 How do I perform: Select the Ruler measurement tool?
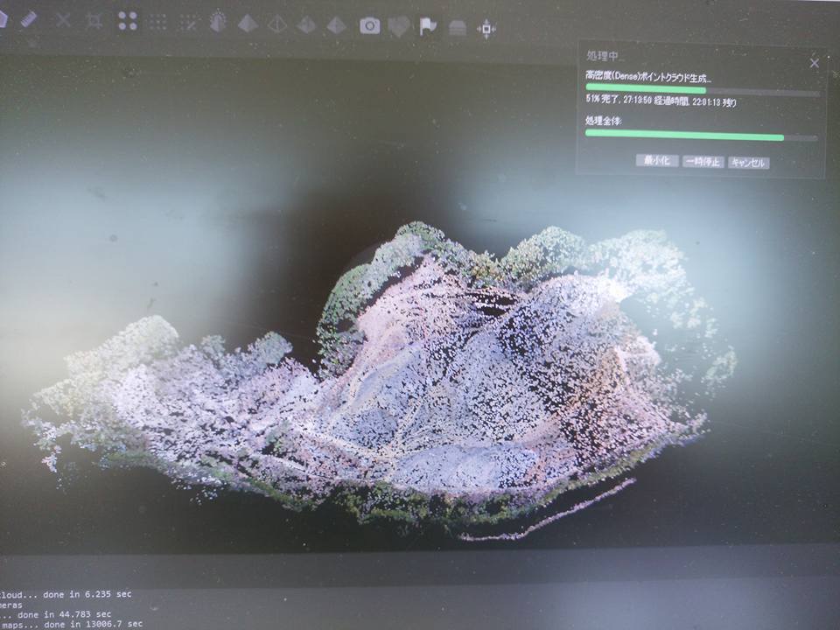click(x=30, y=19)
